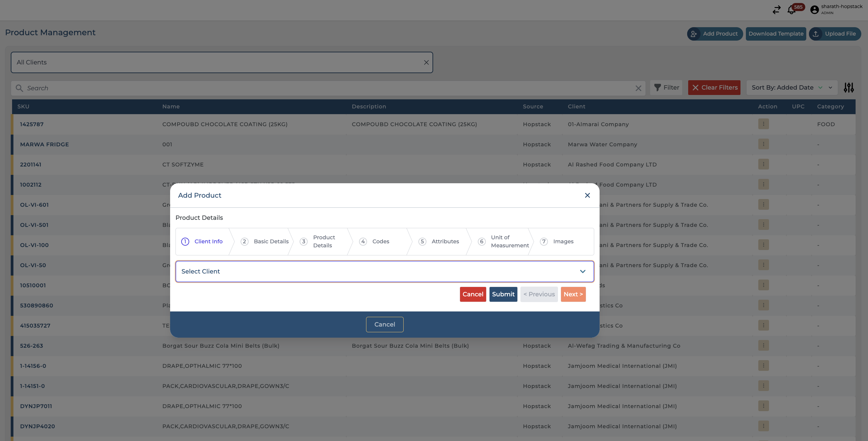Click the orange Next button

573,294
